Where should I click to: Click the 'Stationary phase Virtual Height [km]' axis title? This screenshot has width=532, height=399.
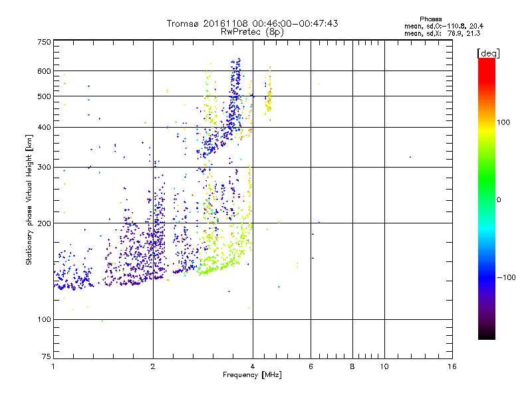[29, 200]
